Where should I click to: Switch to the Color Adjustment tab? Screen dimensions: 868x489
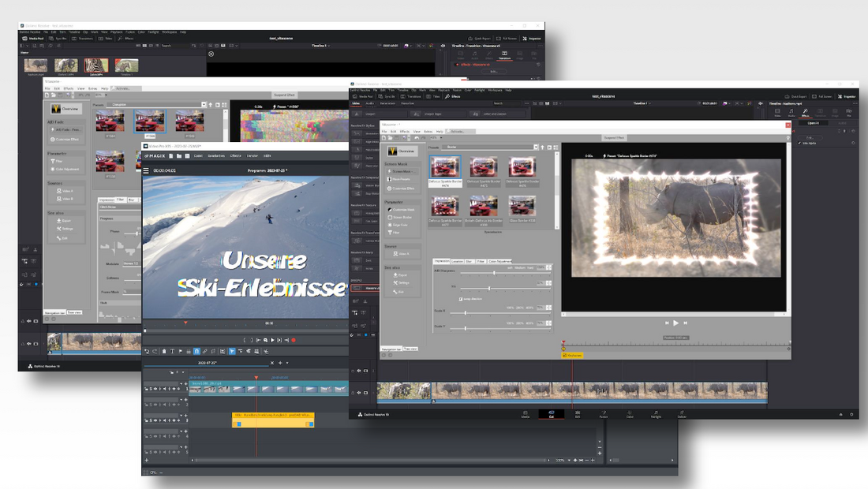[x=499, y=260]
